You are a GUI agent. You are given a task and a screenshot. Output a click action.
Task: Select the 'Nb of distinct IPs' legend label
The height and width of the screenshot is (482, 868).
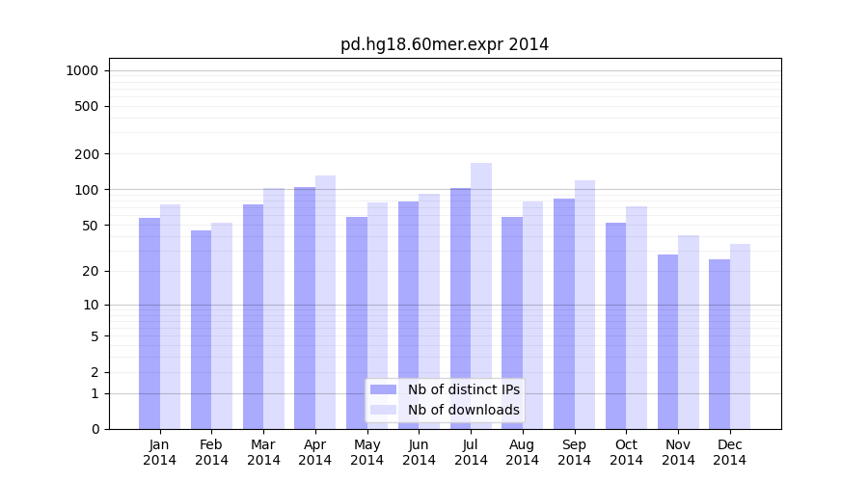click(463, 389)
